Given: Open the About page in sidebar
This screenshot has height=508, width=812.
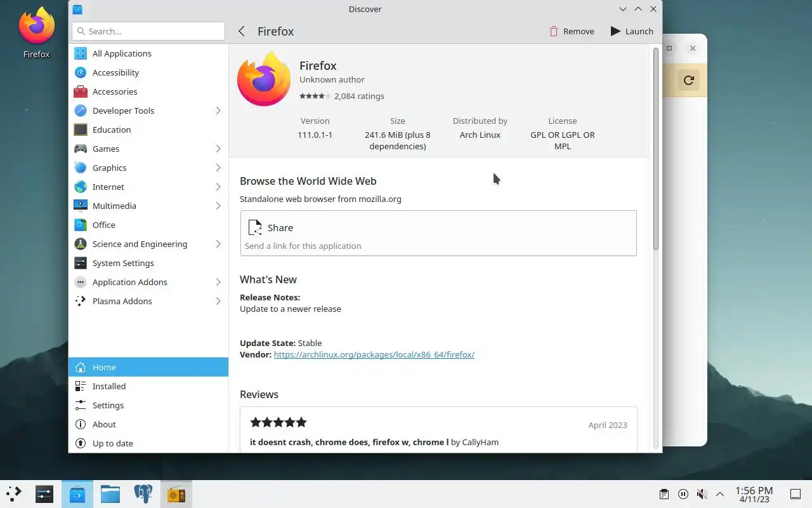Looking at the screenshot, I should (148, 424).
